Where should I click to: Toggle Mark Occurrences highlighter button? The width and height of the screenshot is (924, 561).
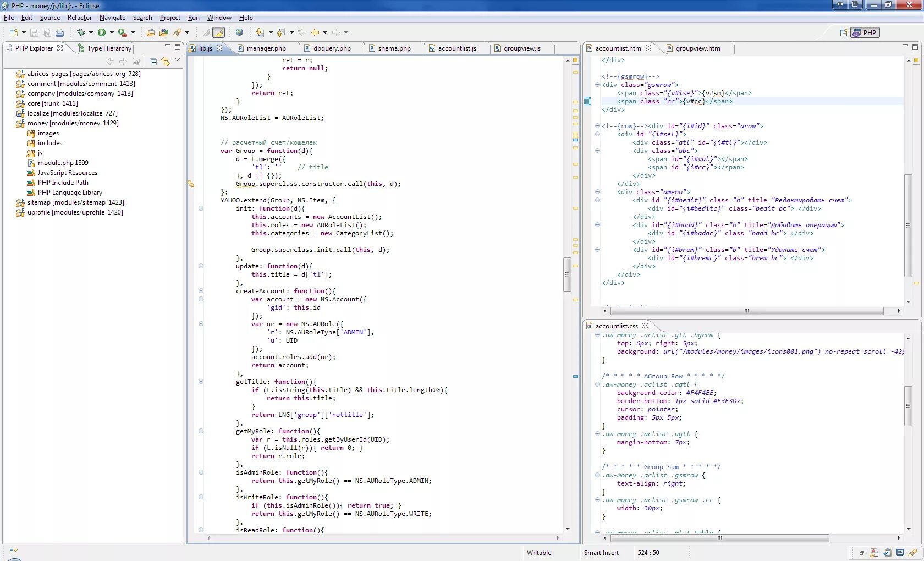point(218,33)
